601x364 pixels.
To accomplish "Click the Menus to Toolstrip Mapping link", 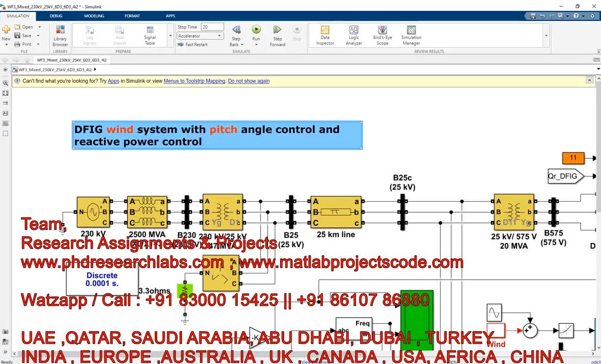I will click(194, 81).
